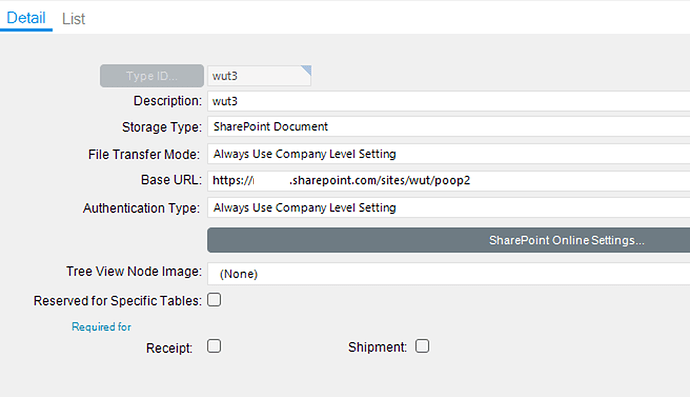Click into the Description field
690x397 pixels.
448,101
